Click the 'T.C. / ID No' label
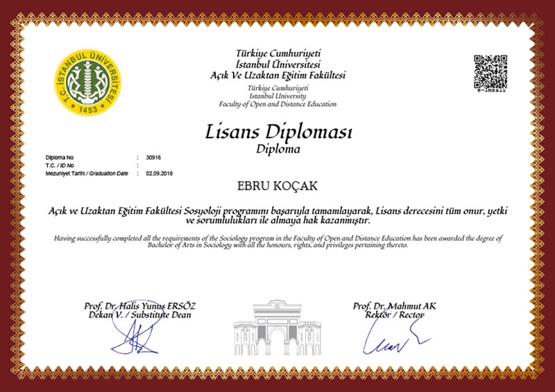 tap(60, 165)
